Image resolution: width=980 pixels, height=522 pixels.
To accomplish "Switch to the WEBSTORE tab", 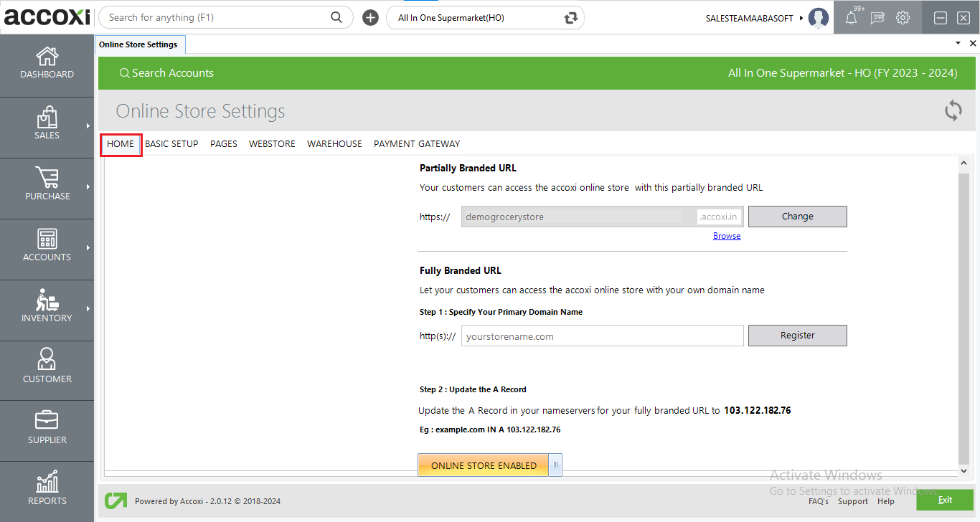I will point(272,143).
